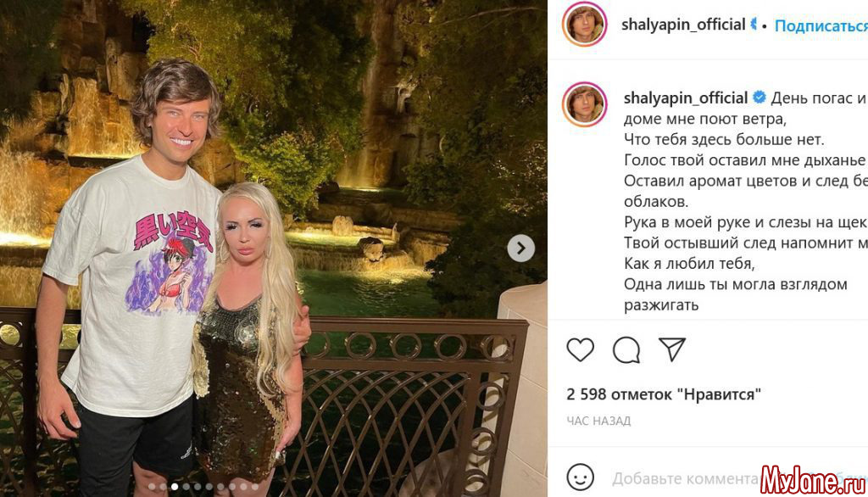Click ЧАС НАЗАД timestamp
Image resolution: width=868 pixels, height=497 pixels.
click(x=598, y=421)
